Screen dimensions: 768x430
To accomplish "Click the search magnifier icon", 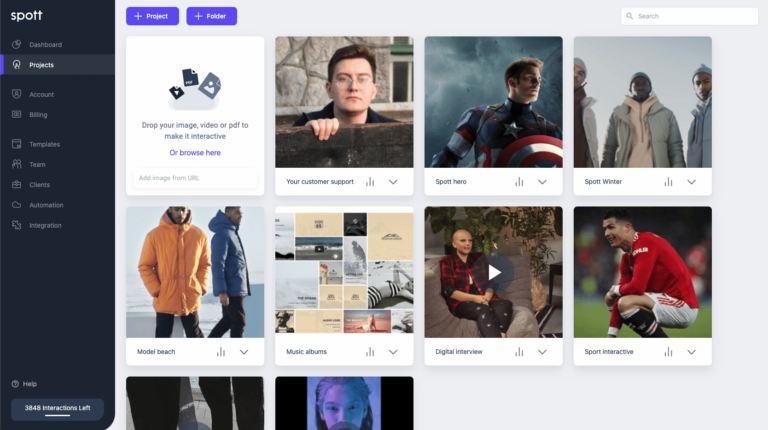I will click(x=630, y=16).
